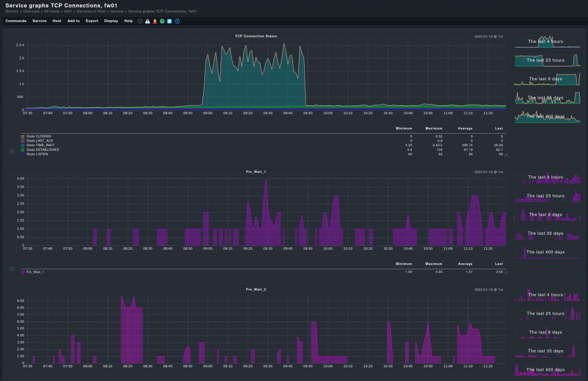Select last 4 hours thumbnail for TCP Connection States
588x381 pixels.
pos(547,41)
